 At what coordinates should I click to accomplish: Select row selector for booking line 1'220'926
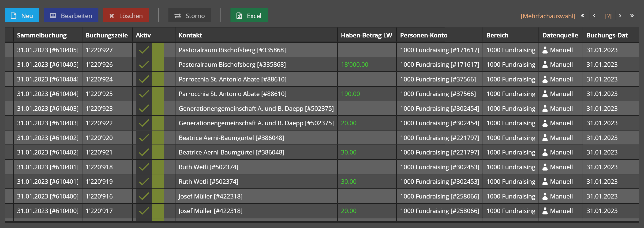pos(9,64)
